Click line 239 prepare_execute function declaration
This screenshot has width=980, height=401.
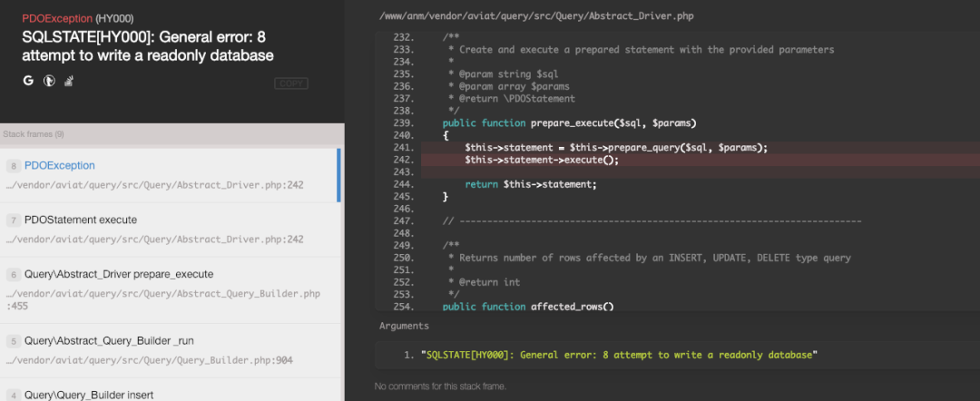point(569,123)
